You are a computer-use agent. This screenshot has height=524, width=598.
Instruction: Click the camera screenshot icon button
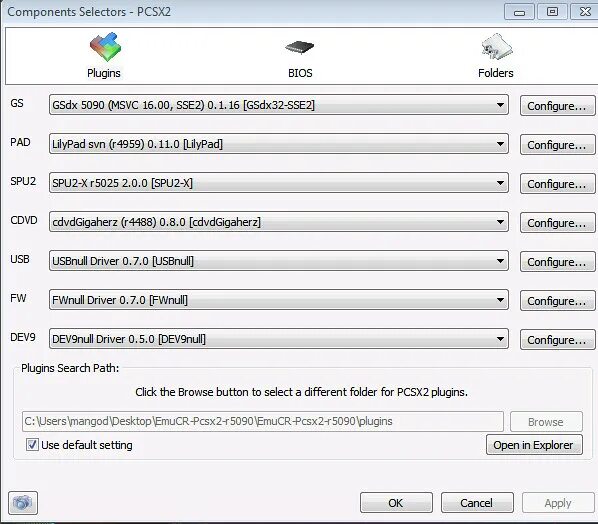(x=23, y=503)
